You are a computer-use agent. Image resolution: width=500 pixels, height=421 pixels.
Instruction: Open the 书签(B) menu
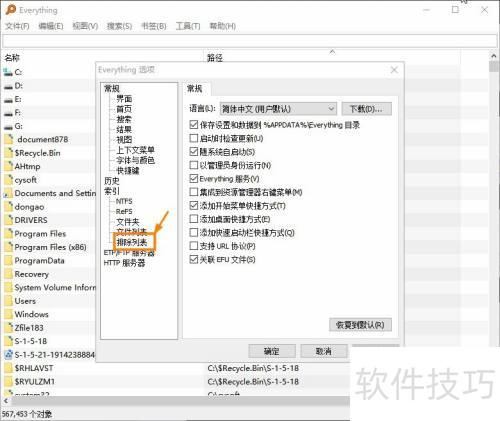pyautogui.click(x=154, y=26)
